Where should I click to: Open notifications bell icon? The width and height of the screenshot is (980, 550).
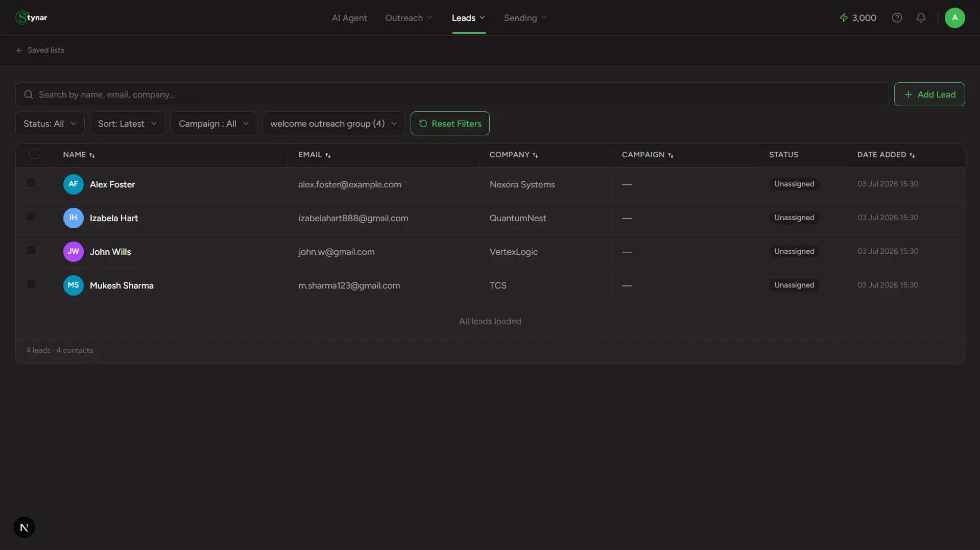[x=921, y=18]
